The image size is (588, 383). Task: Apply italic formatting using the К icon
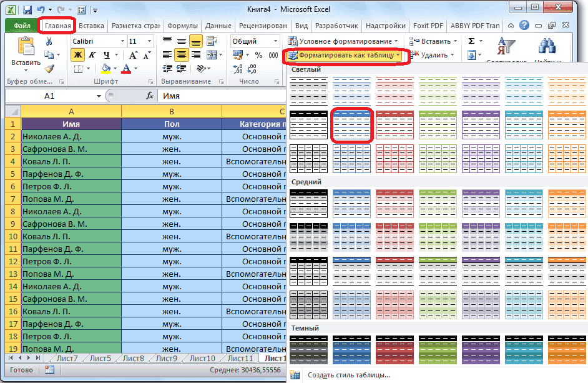tap(91, 54)
